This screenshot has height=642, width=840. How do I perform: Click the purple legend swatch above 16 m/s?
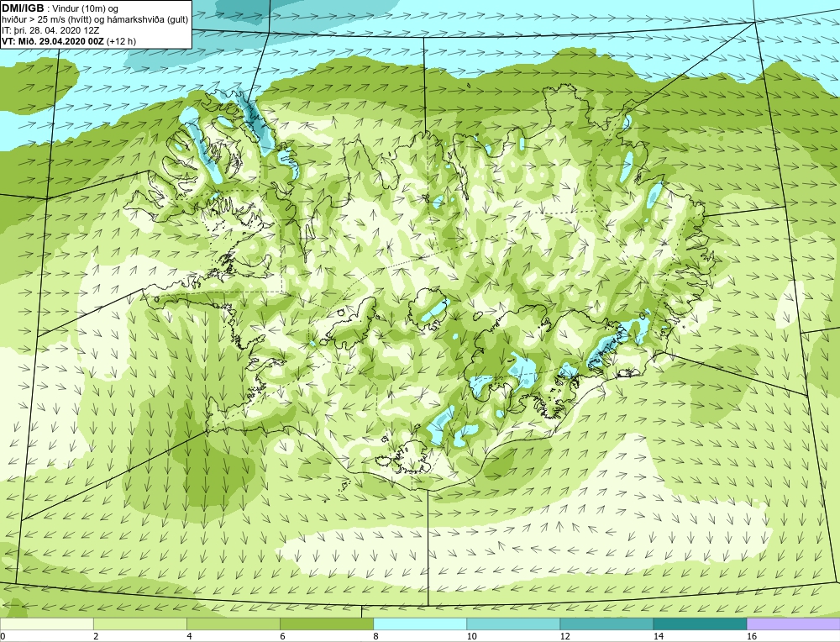793,624
